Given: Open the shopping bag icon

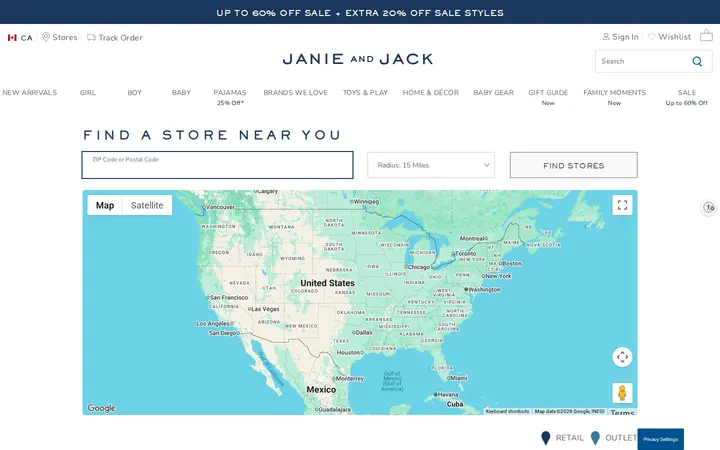Looking at the screenshot, I should [x=706, y=35].
